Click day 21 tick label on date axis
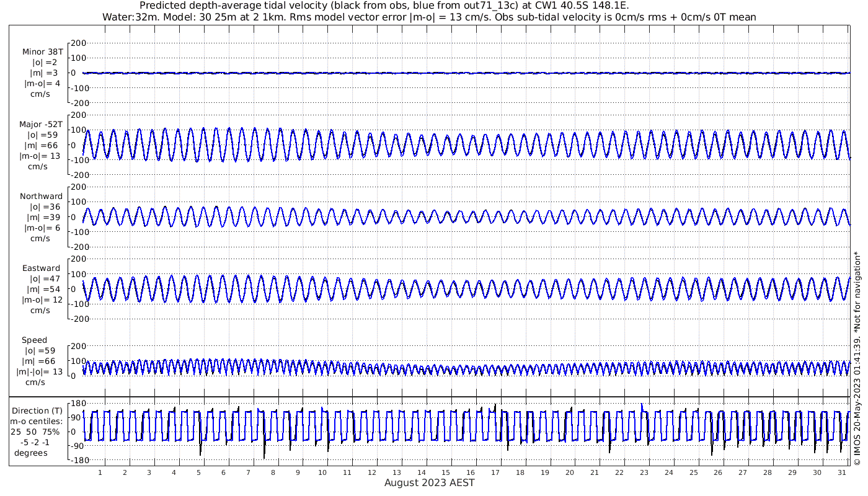868x496 pixels. coord(595,472)
